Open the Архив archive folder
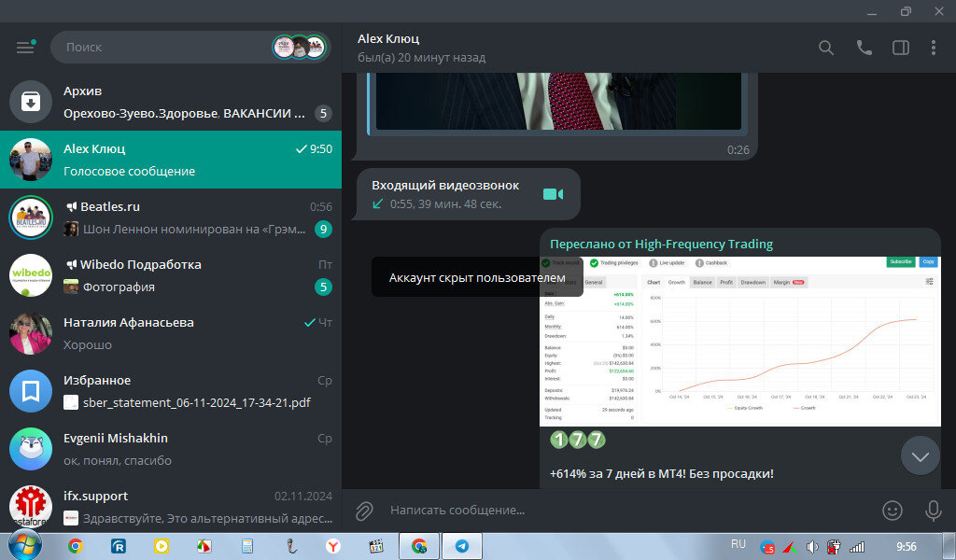The image size is (956, 560). pyautogui.click(x=171, y=102)
